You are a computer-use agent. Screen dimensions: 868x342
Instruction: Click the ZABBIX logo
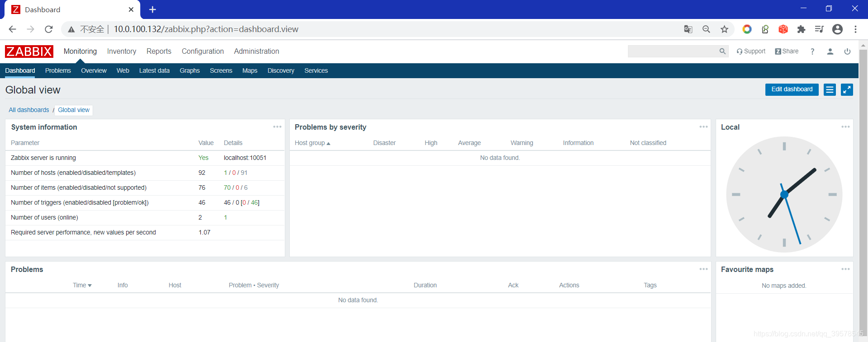pos(29,52)
